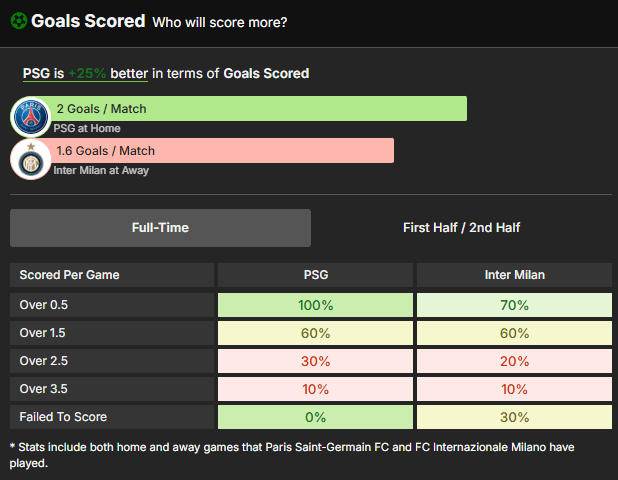Click the Over 3.5 row label
The height and width of the screenshot is (480, 618).
pyautogui.click(x=44, y=389)
